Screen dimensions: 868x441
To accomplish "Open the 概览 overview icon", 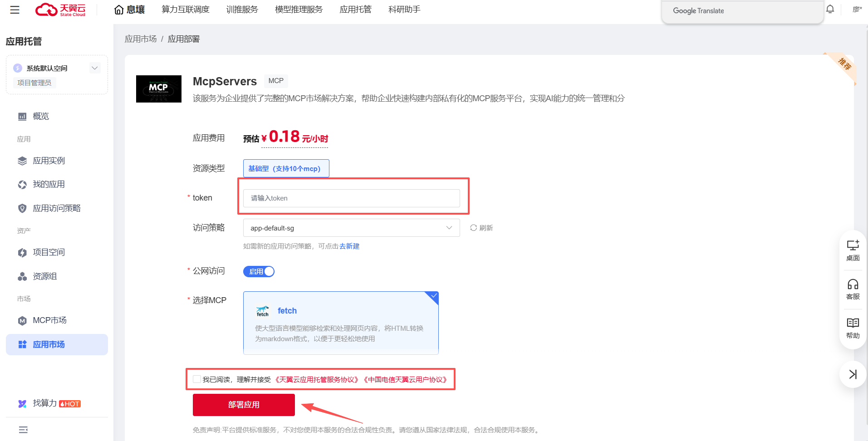I will [x=22, y=117].
